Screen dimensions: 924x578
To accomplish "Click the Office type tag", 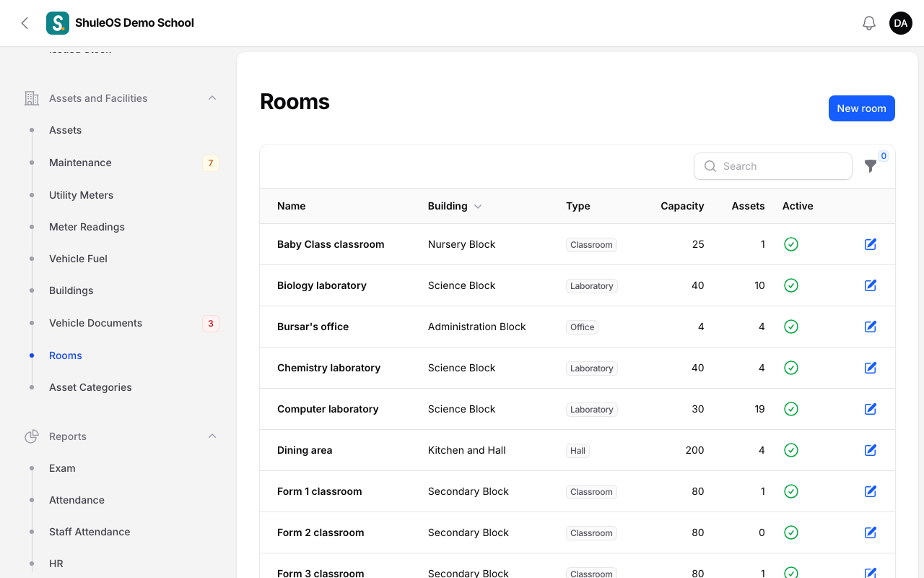I will (x=583, y=327).
